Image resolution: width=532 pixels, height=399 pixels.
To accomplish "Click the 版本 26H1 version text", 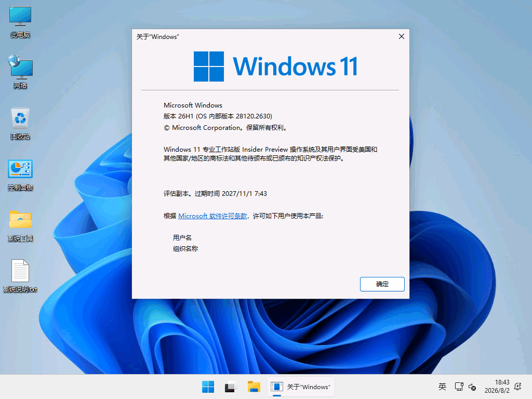I will [218, 116].
